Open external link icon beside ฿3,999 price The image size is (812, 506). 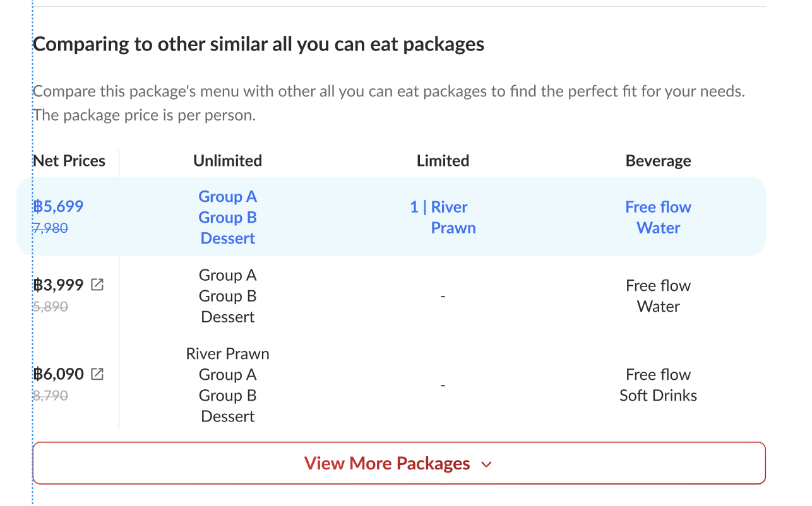pyautogui.click(x=97, y=285)
